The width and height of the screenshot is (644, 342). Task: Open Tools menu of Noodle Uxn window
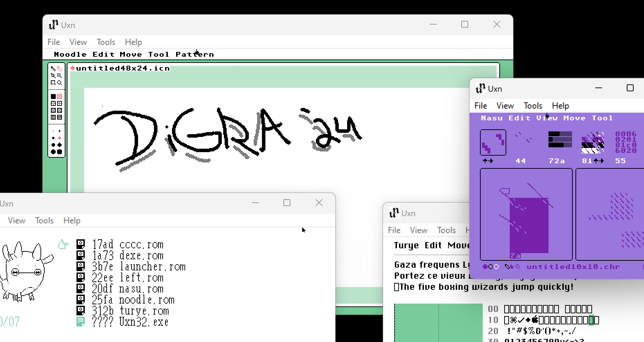(106, 42)
